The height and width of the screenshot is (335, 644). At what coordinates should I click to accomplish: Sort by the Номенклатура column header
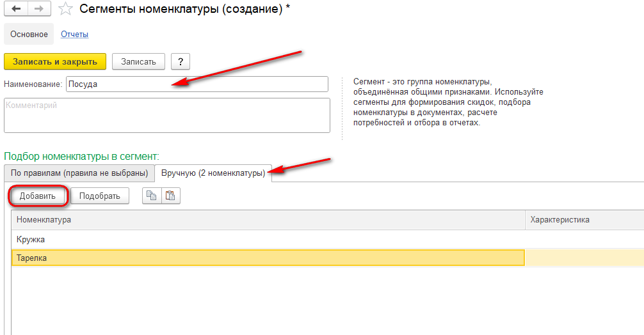[268, 220]
